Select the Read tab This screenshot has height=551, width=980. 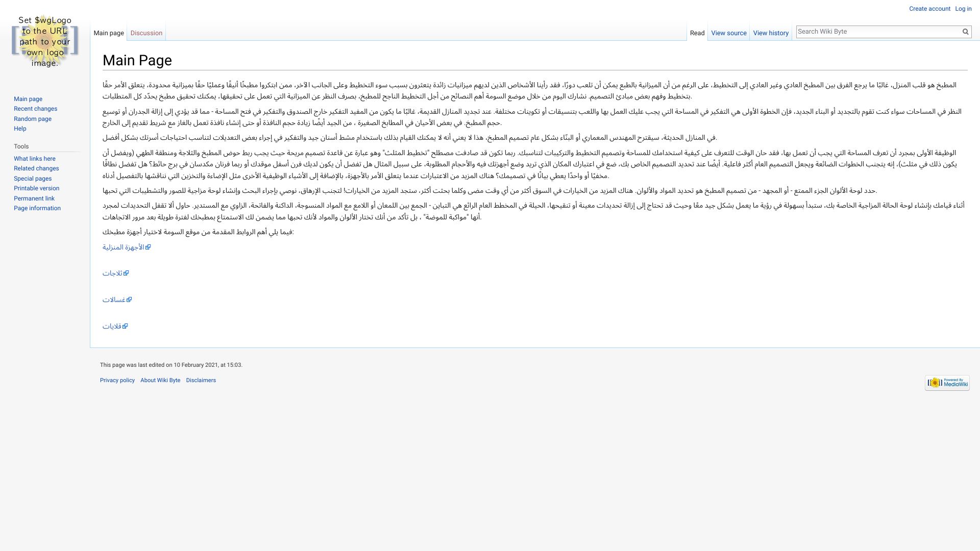[x=697, y=33]
